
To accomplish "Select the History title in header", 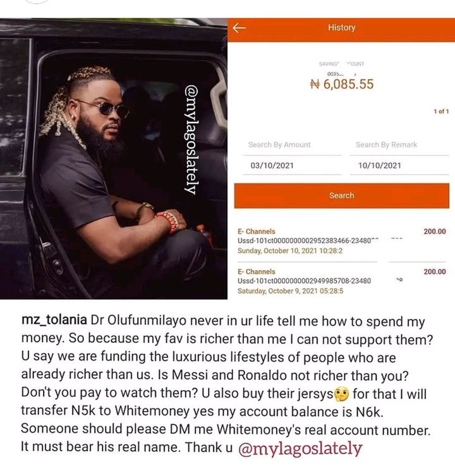I will [342, 28].
